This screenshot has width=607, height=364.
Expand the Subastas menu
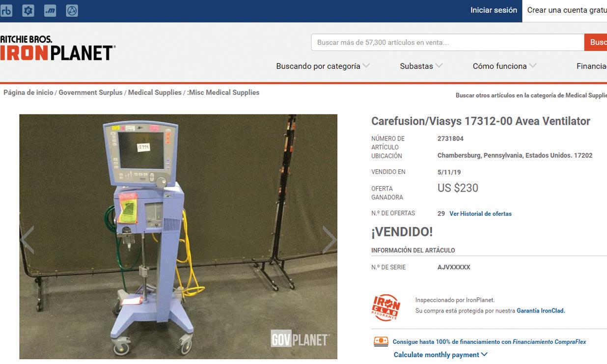coord(421,66)
